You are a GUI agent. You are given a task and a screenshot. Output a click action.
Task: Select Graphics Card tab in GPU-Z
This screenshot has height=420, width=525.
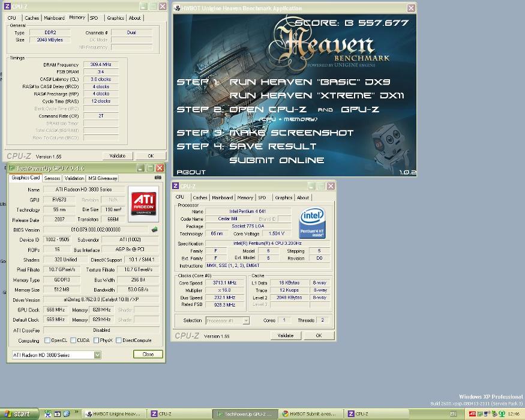point(25,178)
